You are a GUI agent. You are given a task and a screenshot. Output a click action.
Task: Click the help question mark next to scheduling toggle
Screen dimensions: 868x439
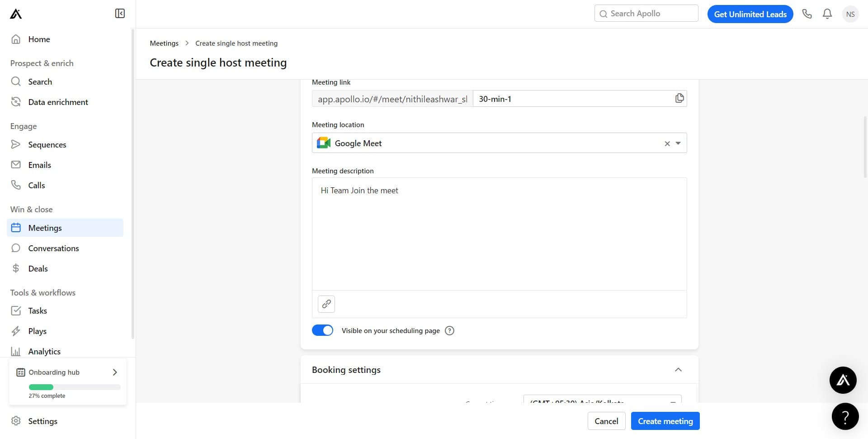[449, 330]
